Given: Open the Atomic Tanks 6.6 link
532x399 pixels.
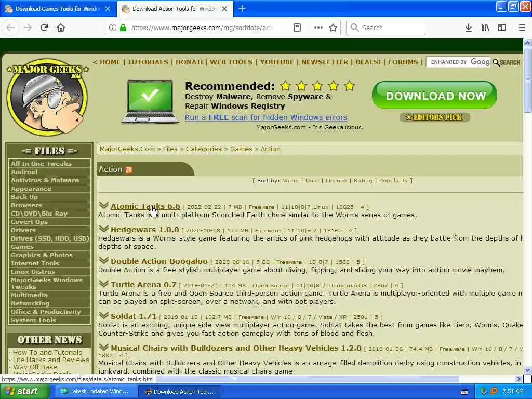Looking at the screenshot, I should [x=145, y=206].
